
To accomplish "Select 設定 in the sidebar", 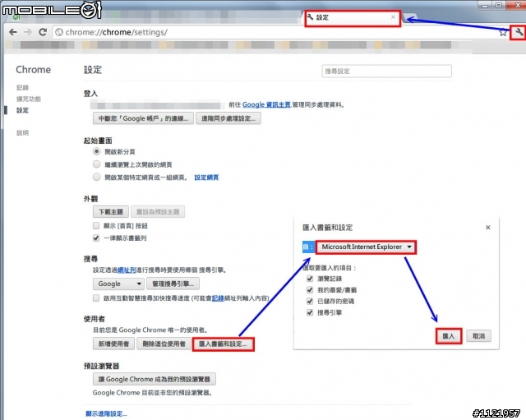I will click(x=22, y=110).
